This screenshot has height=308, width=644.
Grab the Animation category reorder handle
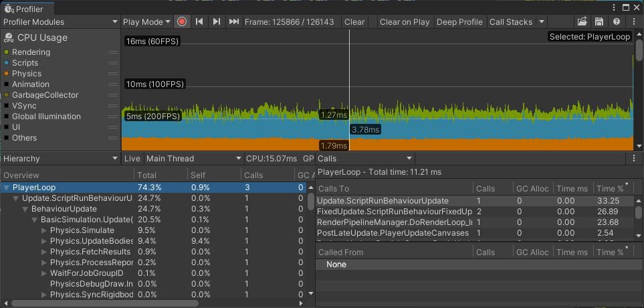(113, 84)
